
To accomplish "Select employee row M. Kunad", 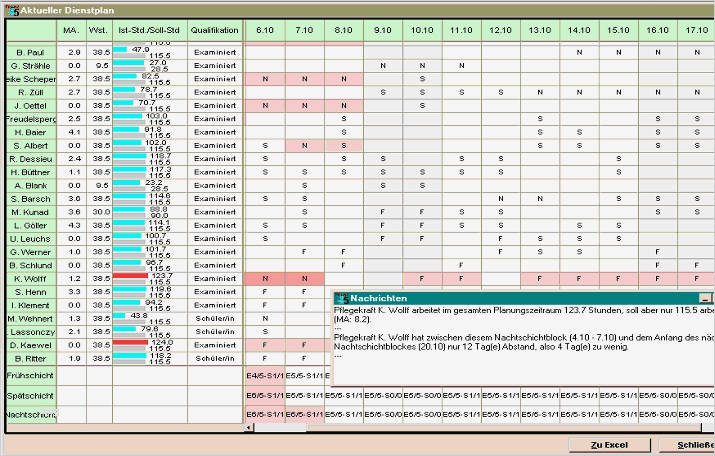I will [31, 212].
